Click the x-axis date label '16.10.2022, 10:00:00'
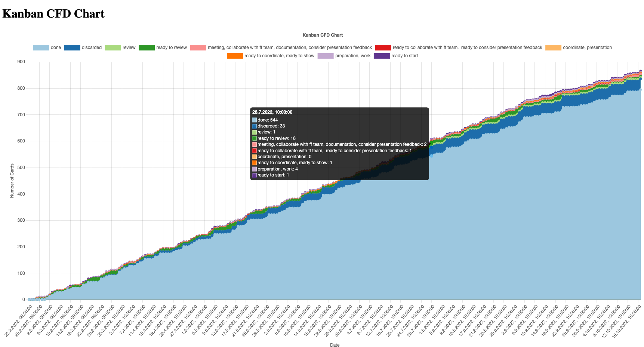Screen dimensions: 644x347 [626, 322]
